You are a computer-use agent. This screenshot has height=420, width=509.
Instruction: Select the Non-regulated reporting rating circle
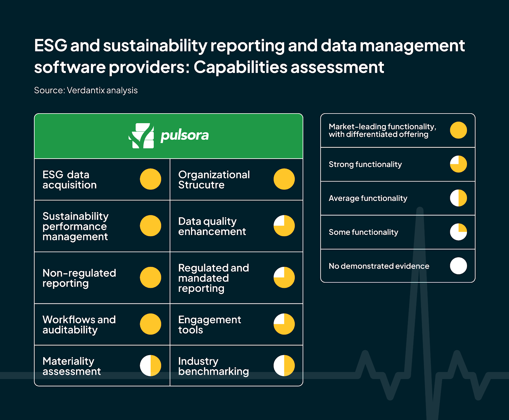click(x=150, y=278)
